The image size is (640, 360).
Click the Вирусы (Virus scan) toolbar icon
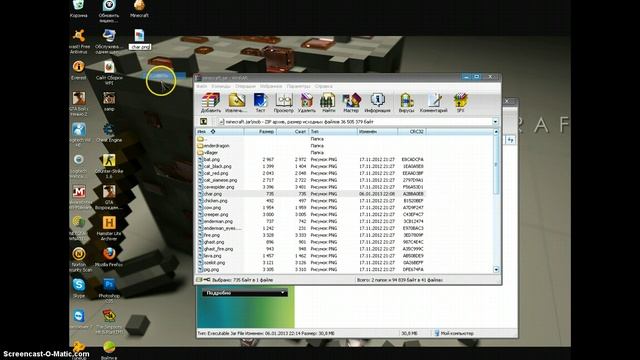pyautogui.click(x=406, y=102)
